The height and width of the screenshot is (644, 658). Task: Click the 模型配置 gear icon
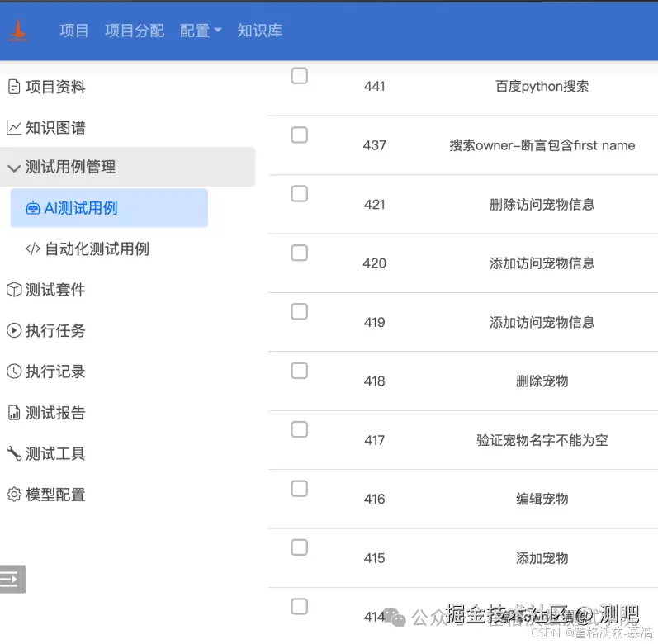(13, 495)
